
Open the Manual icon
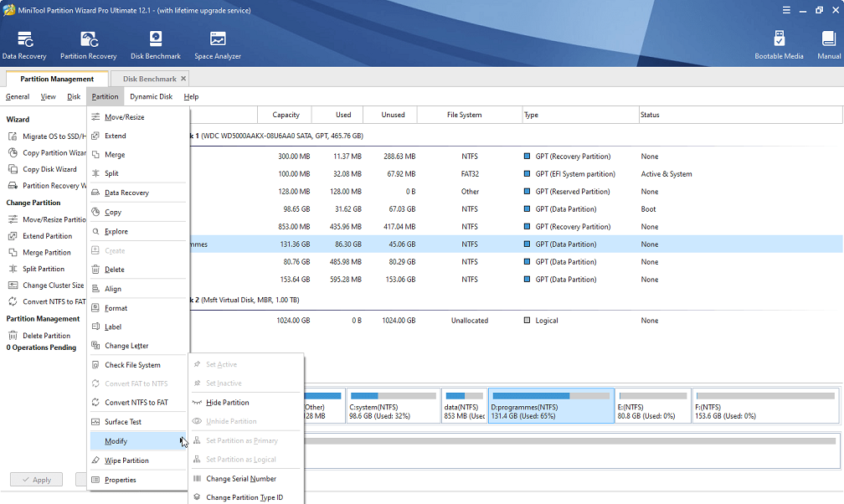pos(828,39)
